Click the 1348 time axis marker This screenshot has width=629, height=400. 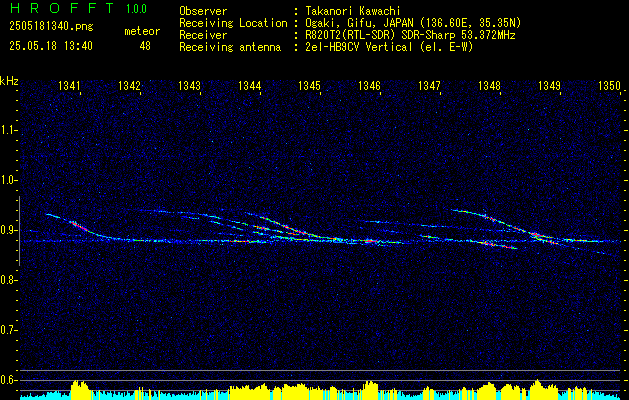coord(489,86)
